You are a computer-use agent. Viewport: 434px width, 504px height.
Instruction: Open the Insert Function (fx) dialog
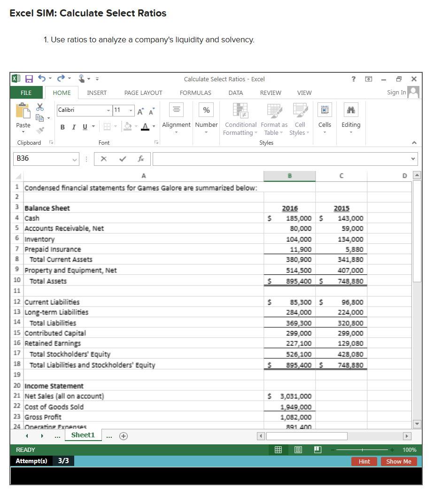tap(141, 159)
